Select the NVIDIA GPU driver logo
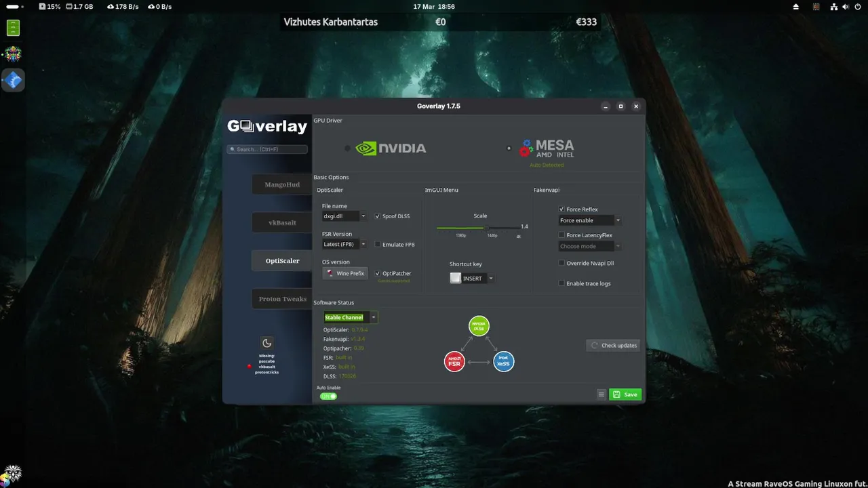Viewport: 868px width, 488px height. click(391, 148)
